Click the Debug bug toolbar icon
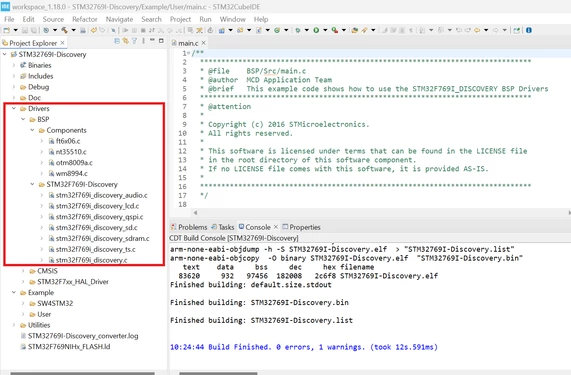This screenshot has width=571, height=375. [x=298, y=30]
